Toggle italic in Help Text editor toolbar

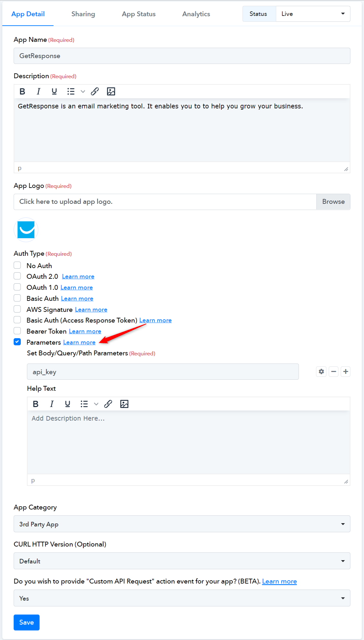(x=52, y=404)
